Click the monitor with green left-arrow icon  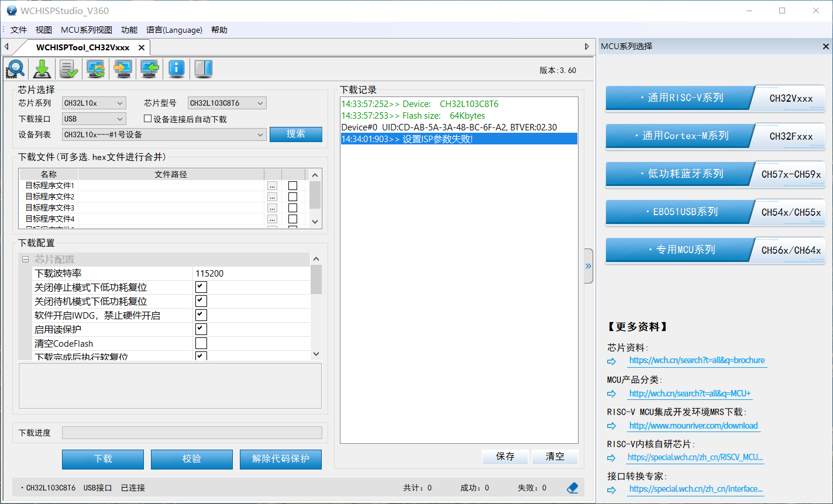coord(150,69)
